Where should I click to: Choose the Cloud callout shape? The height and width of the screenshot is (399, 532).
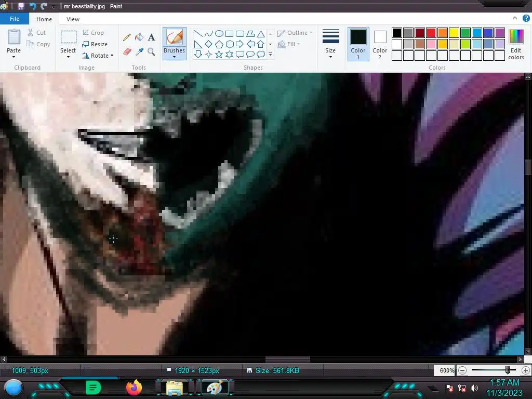click(x=261, y=54)
